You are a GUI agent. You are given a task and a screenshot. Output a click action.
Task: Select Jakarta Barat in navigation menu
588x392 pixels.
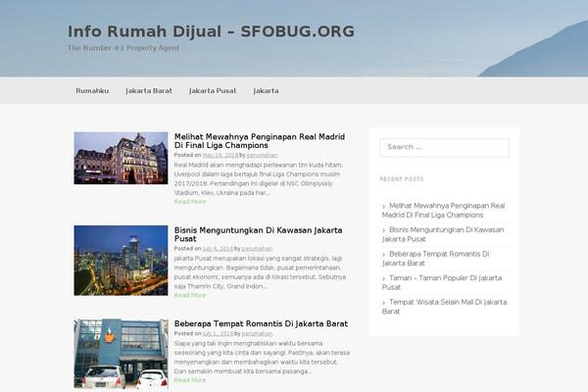click(x=149, y=91)
